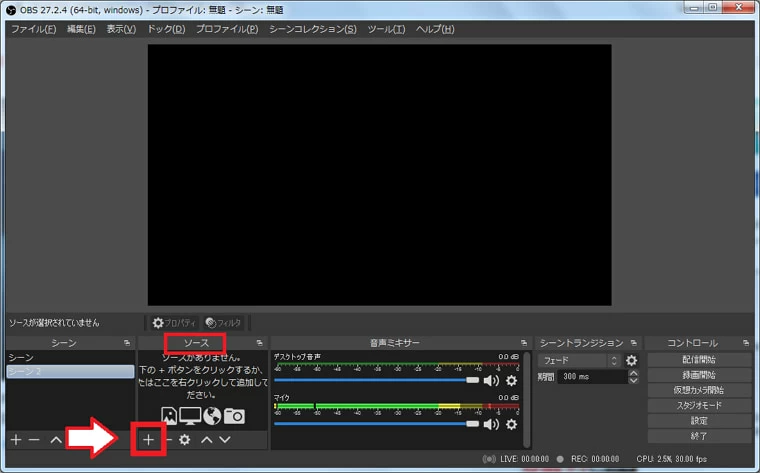Image resolution: width=760 pixels, height=473 pixels.
Task: Toggle Studio Mode (スタジオモード)
Action: tap(698, 406)
